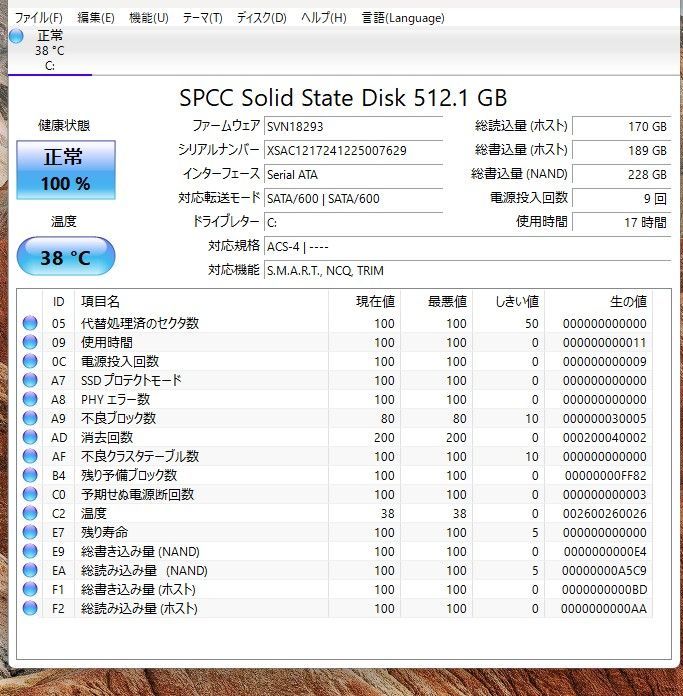Click the total host reads value 170 GB
683x696 pixels.
coord(622,127)
